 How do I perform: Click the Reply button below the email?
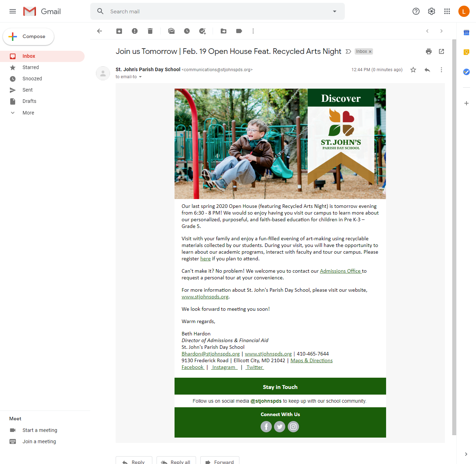134,460
